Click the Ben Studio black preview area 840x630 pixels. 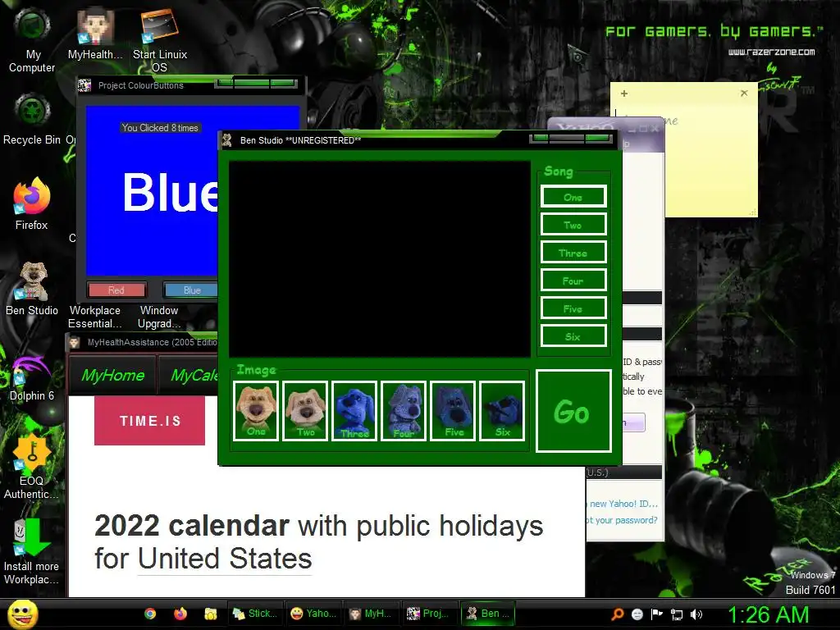pyautogui.click(x=379, y=259)
